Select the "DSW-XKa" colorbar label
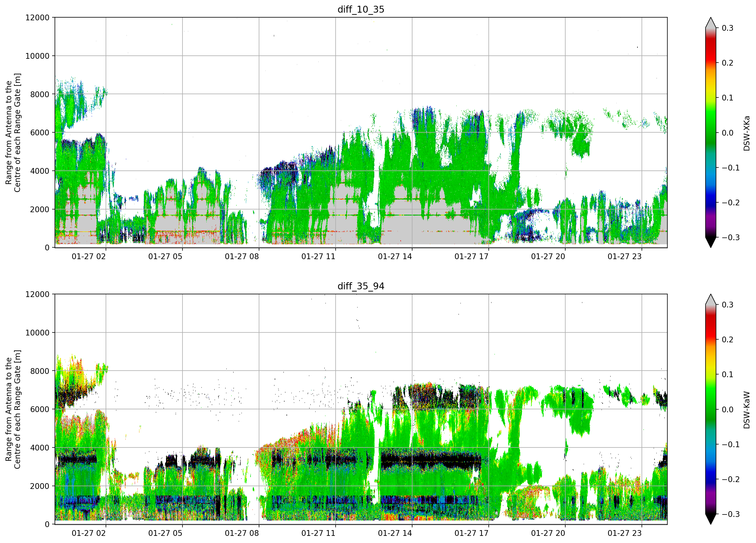The height and width of the screenshot is (543, 756). (746, 133)
